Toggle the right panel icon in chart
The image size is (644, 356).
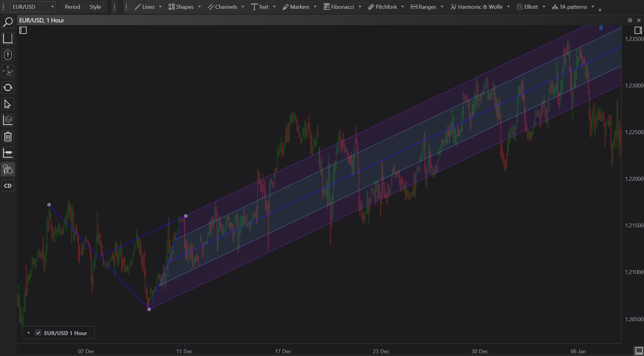[638, 30]
